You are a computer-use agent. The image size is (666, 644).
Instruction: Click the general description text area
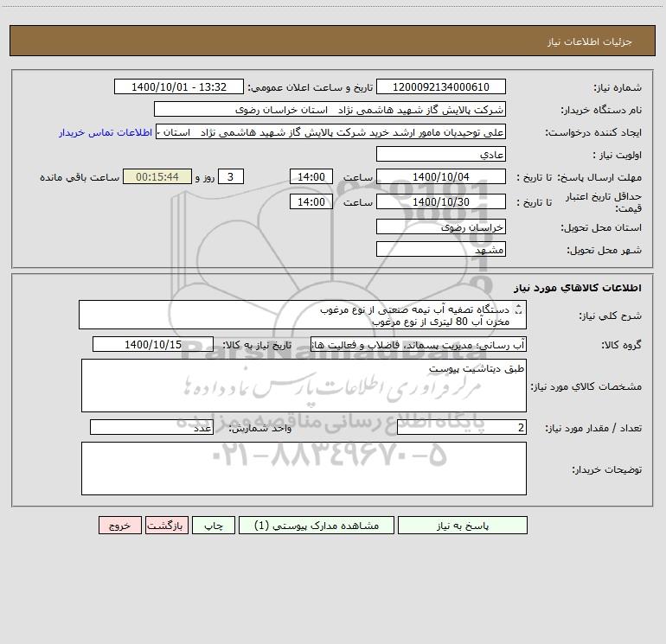[x=303, y=315]
